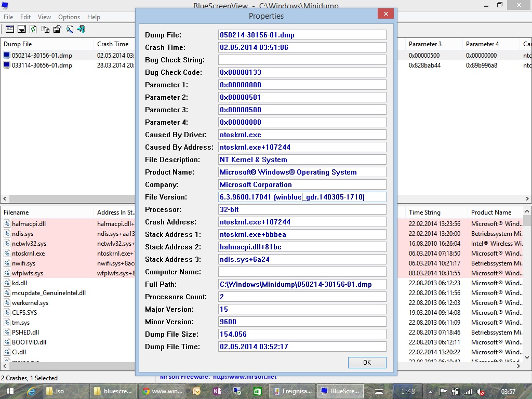Click the empty Computer Name field
The height and width of the screenshot is (399, 532).
(302, 272)
